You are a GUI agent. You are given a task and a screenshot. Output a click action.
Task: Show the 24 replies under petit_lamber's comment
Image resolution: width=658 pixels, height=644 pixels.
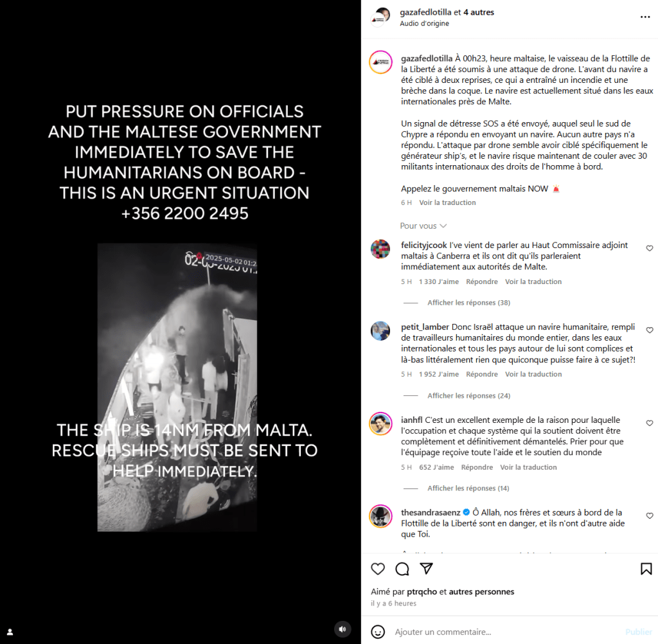tap(468, 395)
